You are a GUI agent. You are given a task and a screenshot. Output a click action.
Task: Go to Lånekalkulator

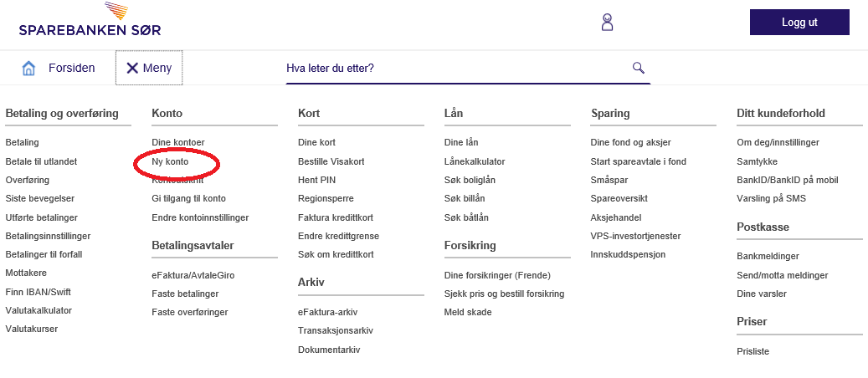pos(475,161)
